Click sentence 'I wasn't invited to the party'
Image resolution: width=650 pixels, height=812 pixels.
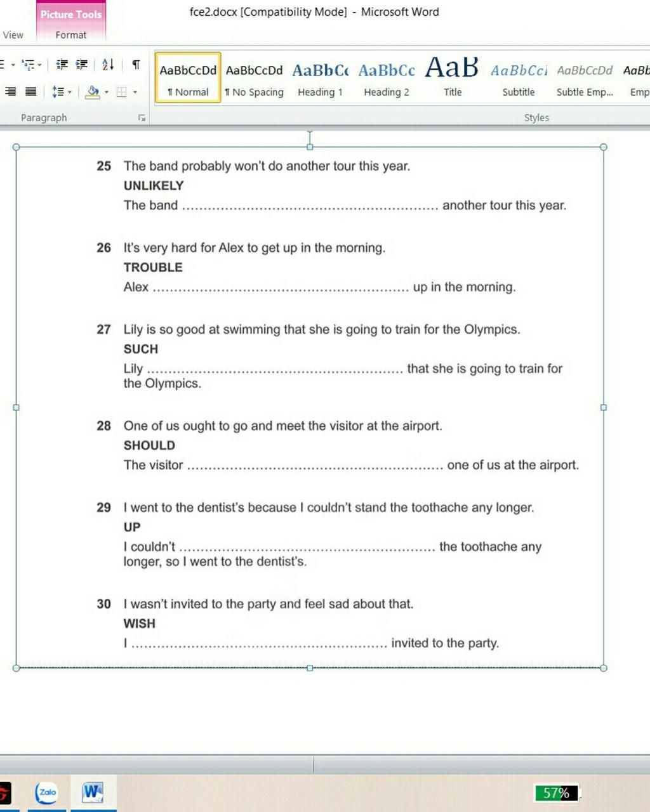click(269, 604)
